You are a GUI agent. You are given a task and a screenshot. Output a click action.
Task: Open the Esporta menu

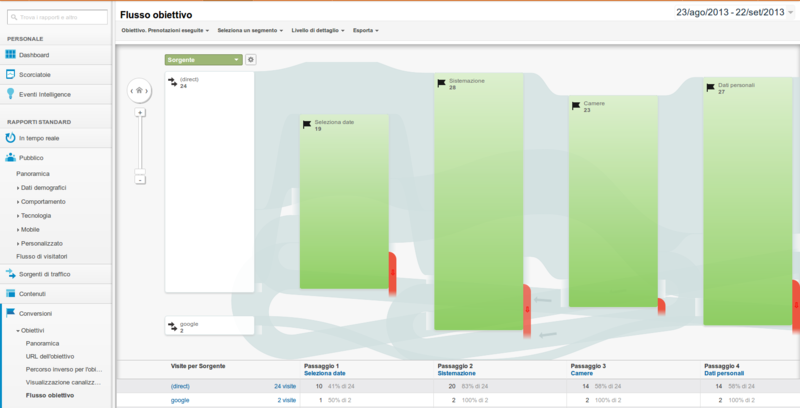point(364,31)
